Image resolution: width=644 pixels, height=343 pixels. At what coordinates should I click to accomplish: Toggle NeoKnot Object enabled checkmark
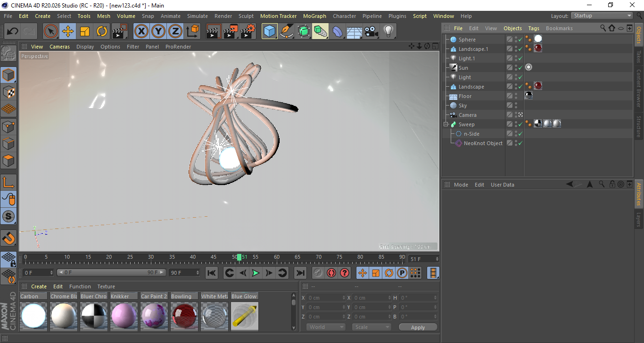coord(520,143)
